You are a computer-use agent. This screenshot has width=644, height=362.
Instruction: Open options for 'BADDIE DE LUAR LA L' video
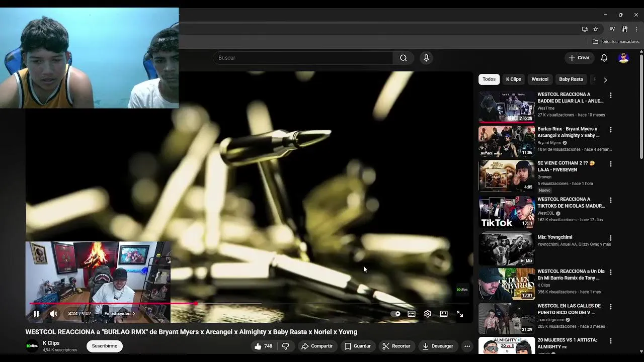[x=611, y=95]
